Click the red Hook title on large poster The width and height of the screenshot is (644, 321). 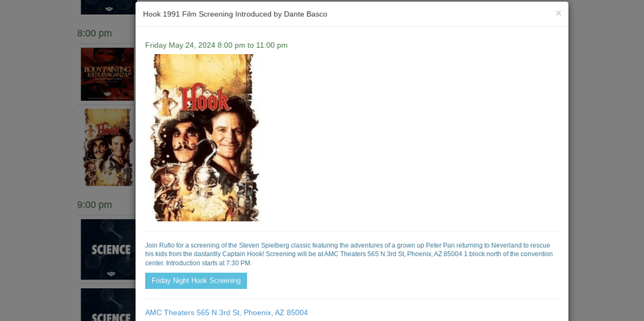click(204, 98)
